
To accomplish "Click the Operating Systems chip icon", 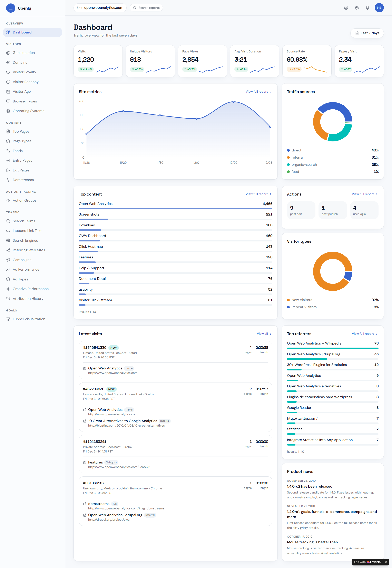I will coord(8,111).
